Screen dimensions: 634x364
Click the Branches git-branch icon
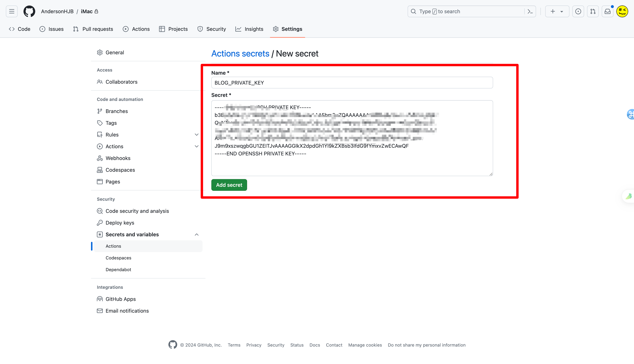pos(100,111)
